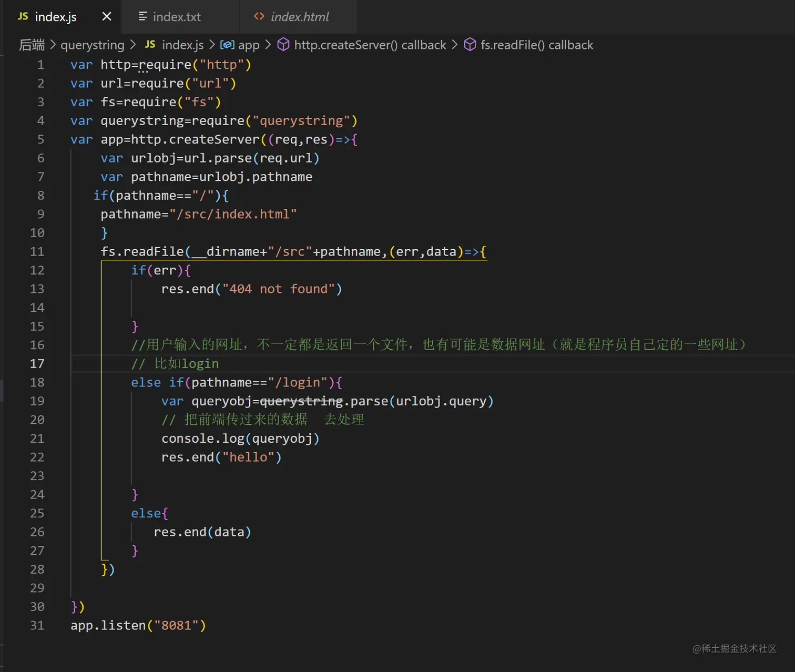Click the if(pathname=="/") condition
This screenshot has width=795, height=672.
click(158, 196)
